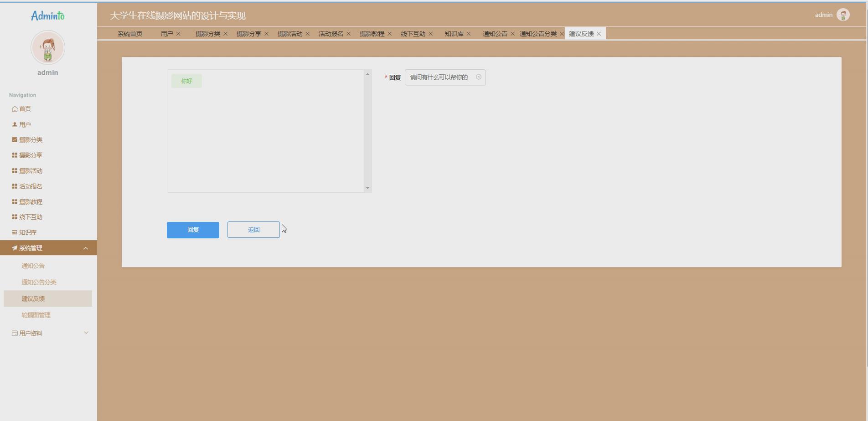
Task: Clear the 回复 input using its circle icon
Action: (x=478, y=77)
